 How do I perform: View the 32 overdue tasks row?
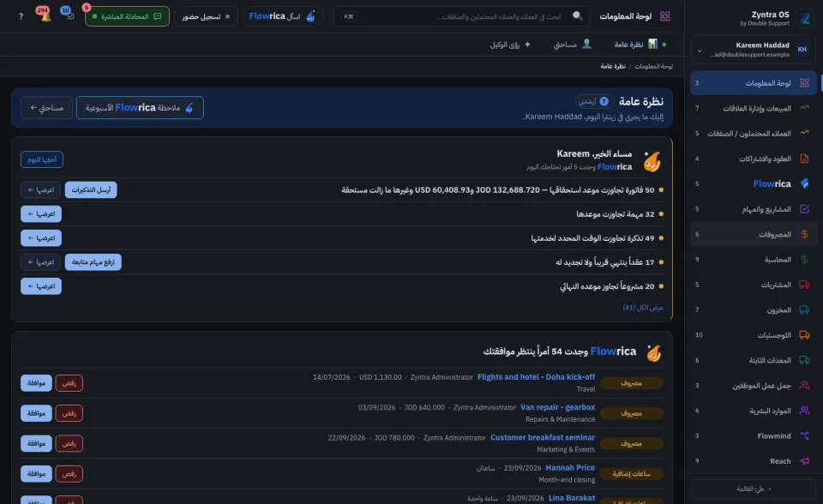(x=41, y=213)
